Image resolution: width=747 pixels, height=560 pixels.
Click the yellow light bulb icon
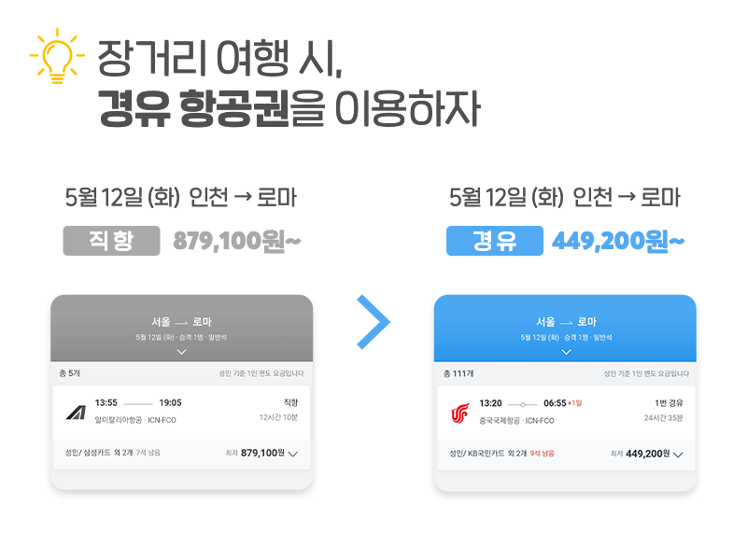click(57, 56)
